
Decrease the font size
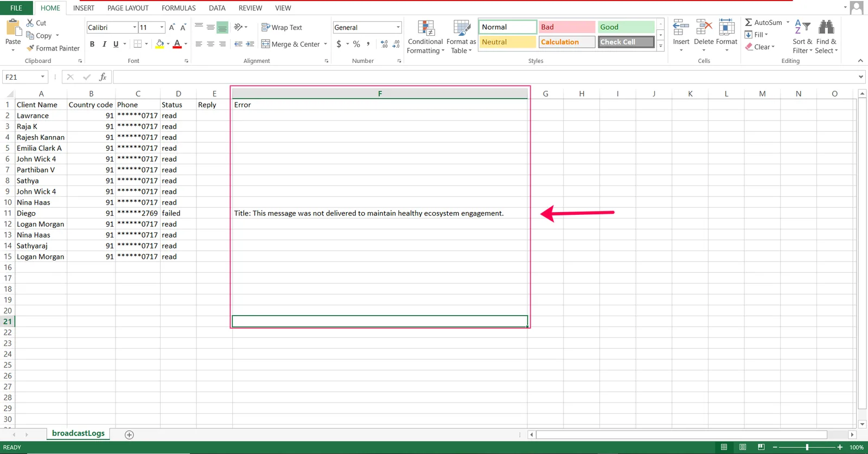click(183, 27)
